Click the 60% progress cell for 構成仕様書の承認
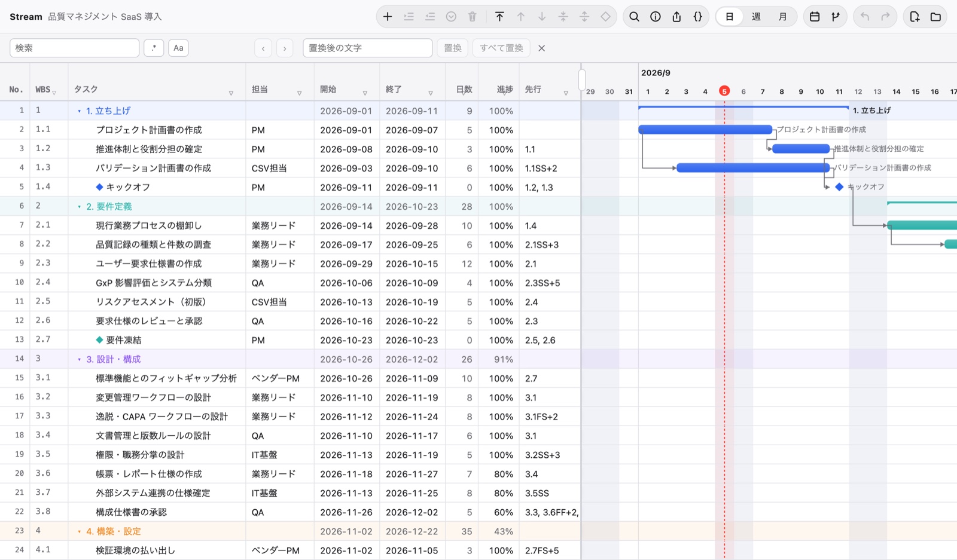 (500, 513)
